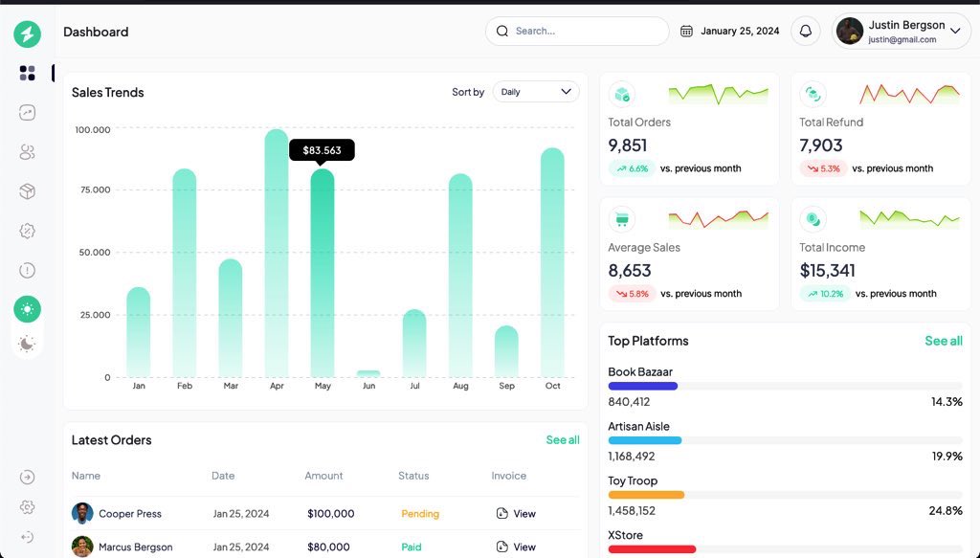Open the Sort by Daily dropdown
The height and width of the screenshot is (558, 980).
click(x=536, y=91)
